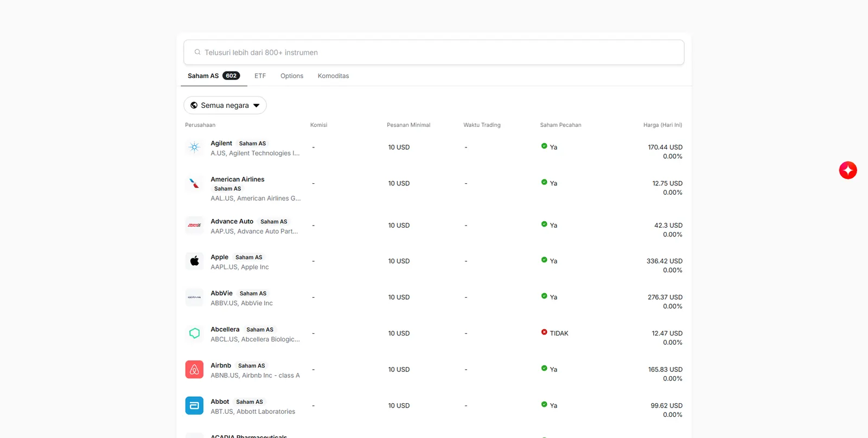
Task: Click the Apple logo icon
Action: [x=194, y=261]
